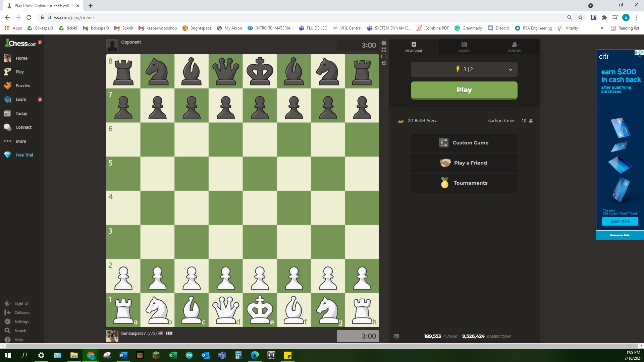Screen dimensions: 644x362
Task: Collapse the left sidebar
Action: point(21,313)
